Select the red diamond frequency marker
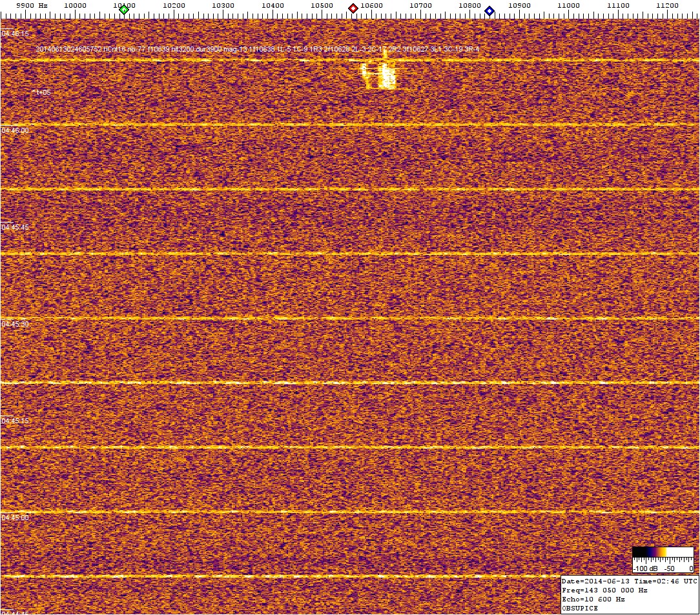Screen dimensions: 700x615 point(353,8)
